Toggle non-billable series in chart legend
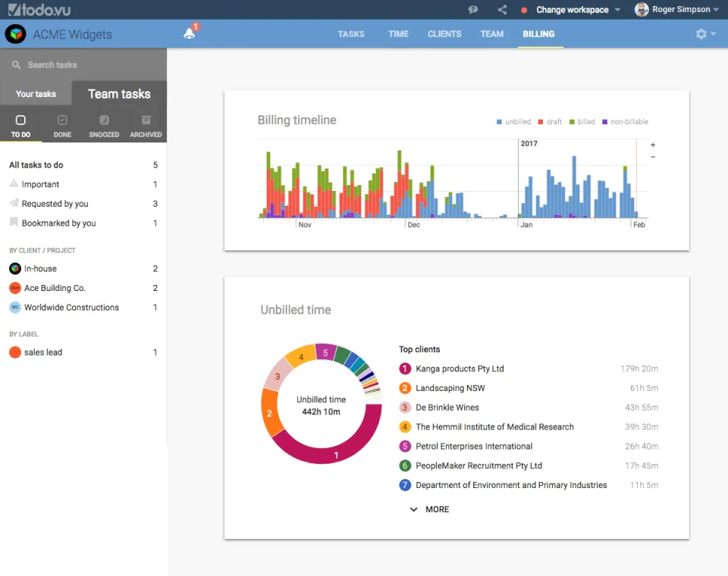 pyautogui.click(x=625, y=121)
